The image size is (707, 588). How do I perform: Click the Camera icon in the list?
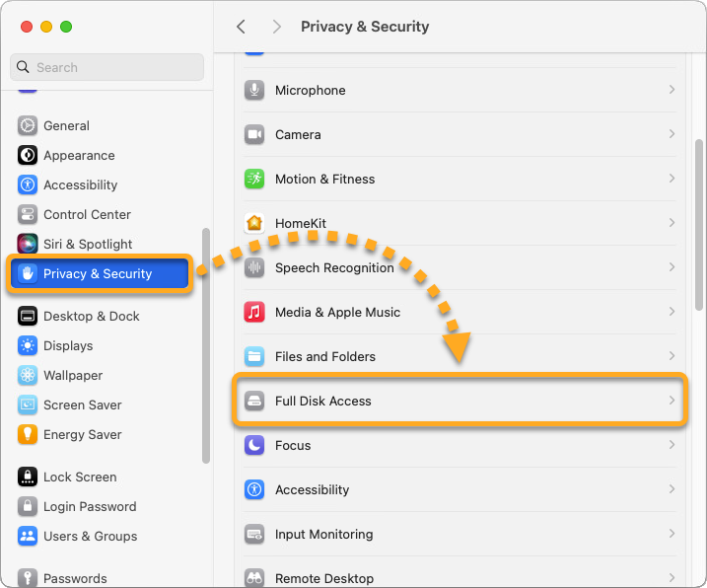(x=255, y=134)
